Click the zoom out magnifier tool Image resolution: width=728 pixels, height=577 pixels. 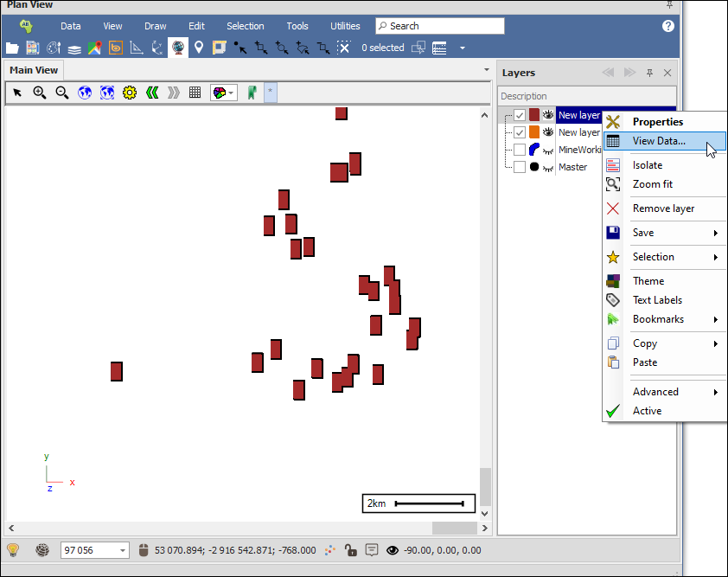pyautogui.click(x=62, y=93)
